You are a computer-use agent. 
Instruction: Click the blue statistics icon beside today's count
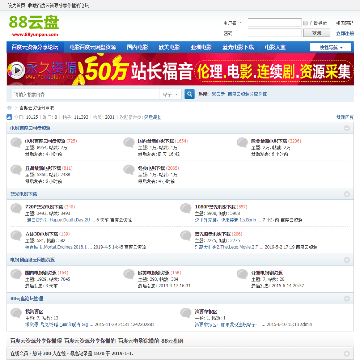point(9,117)
